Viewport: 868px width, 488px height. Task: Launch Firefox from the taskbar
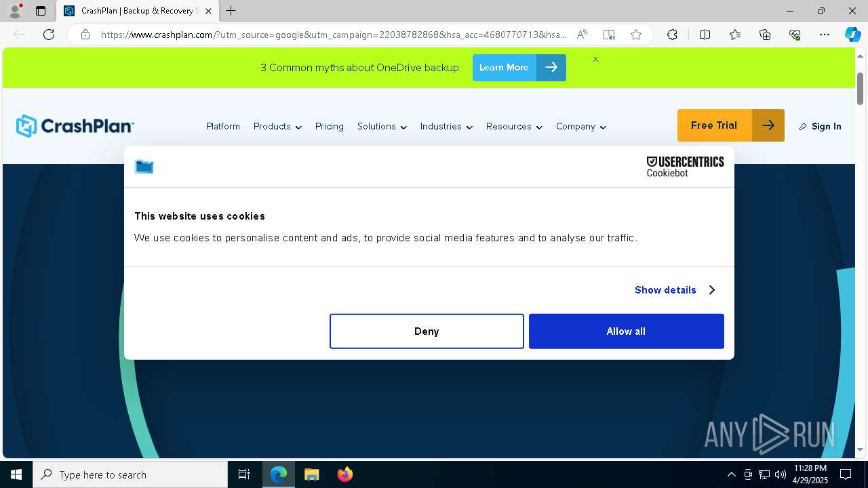point(344,474)
